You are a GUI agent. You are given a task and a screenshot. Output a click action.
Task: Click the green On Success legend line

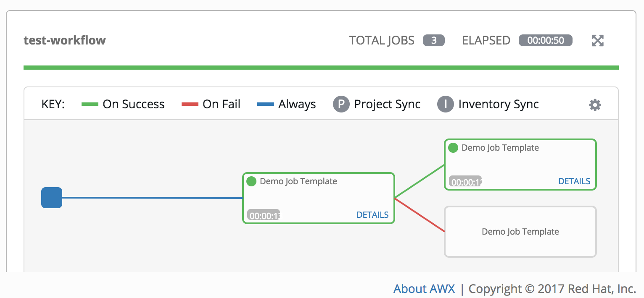(90, 104)
